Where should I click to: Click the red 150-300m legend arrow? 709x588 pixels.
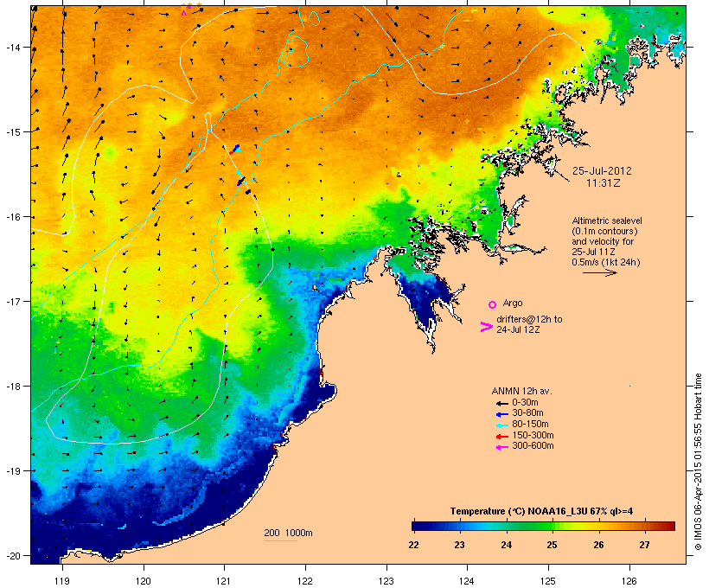pos(501,436)
